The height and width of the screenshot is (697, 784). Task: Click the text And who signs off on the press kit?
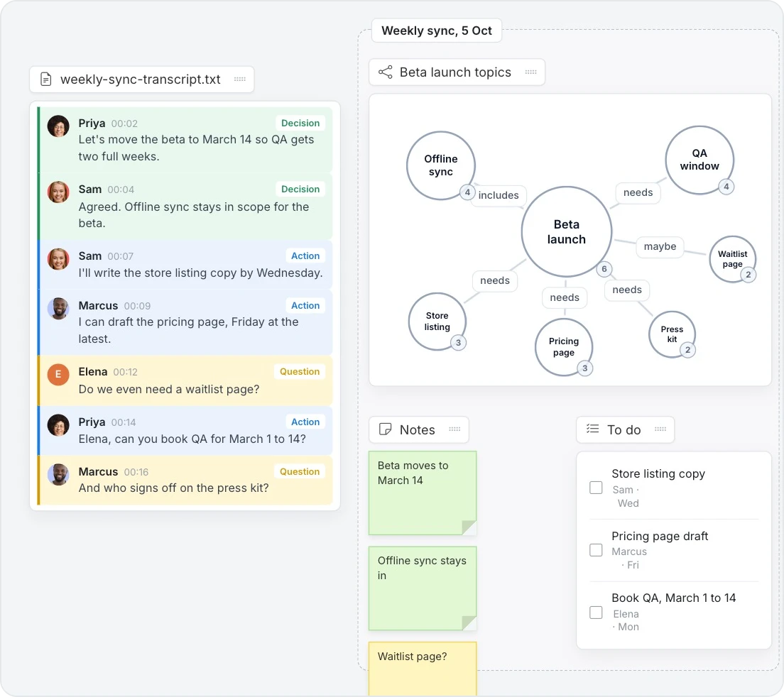(x=173, y=488)
